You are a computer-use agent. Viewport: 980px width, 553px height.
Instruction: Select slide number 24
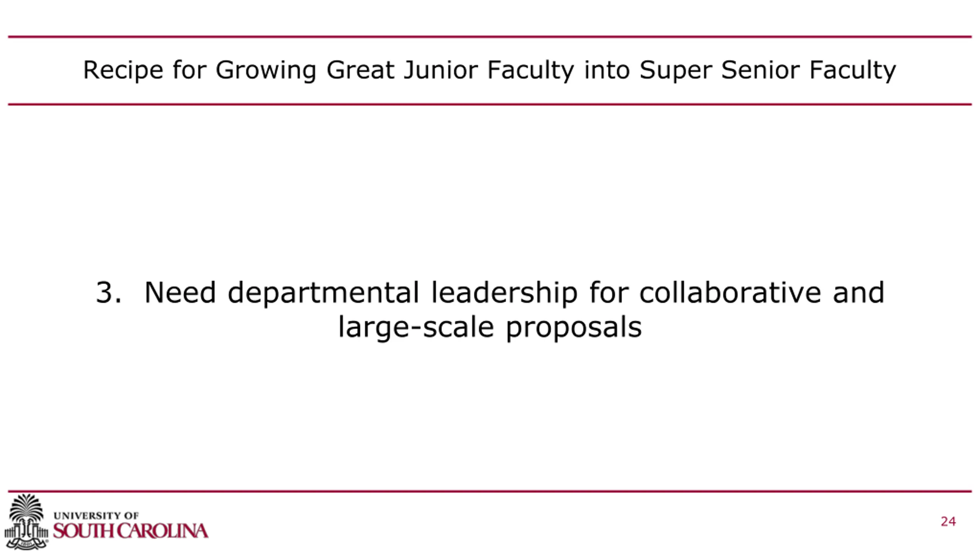[x=948, y=522]
